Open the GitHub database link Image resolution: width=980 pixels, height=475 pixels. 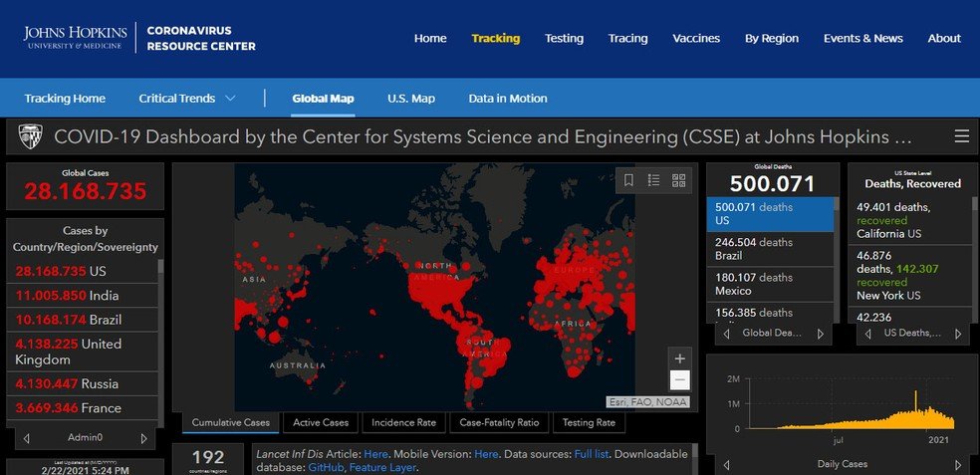pos(326,467)
